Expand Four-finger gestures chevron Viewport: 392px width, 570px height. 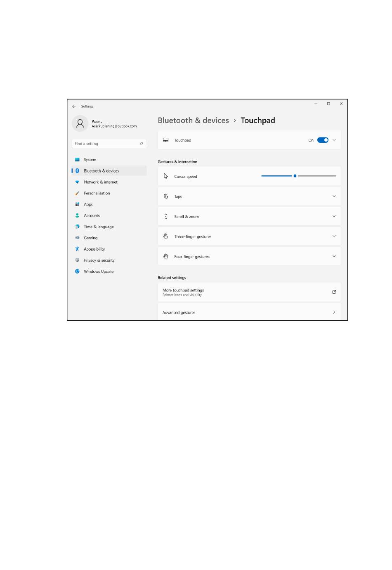tap(334, 256)
